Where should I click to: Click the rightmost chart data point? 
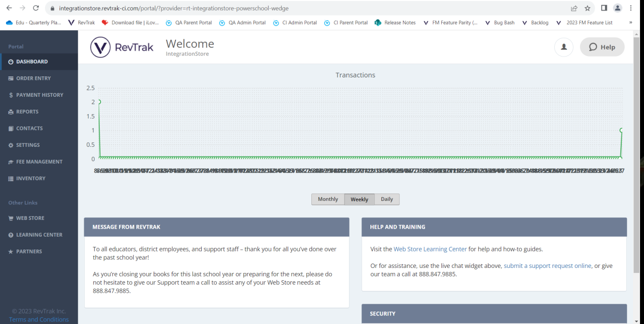[621, 130]
